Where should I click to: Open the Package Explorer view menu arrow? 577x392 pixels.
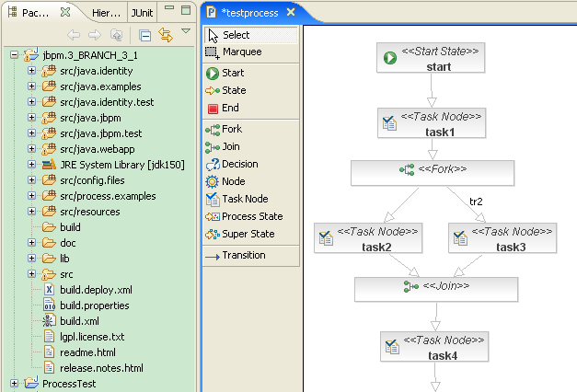[186, 33]
